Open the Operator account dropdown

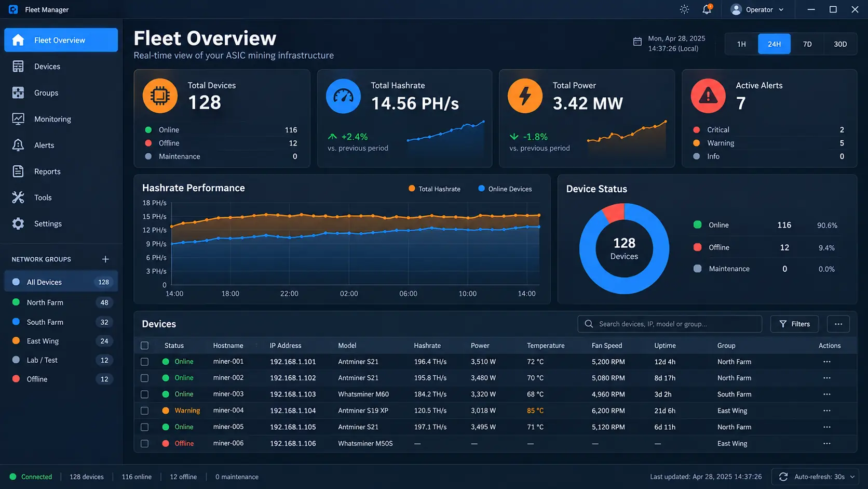[x=757, y=9]
